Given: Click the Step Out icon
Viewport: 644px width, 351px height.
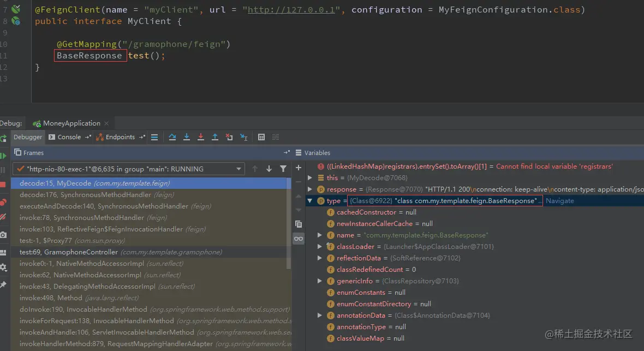Looking at the screenshot, I should (x=215, y=137).
